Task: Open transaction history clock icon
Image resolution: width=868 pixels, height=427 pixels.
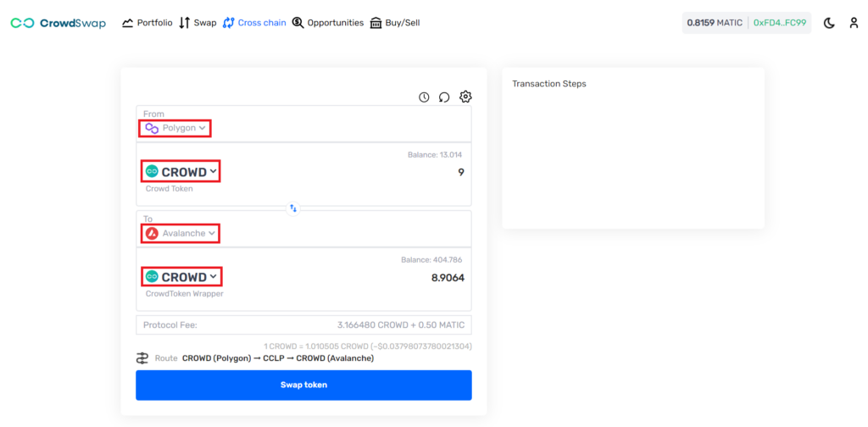Action: (424, 97)
